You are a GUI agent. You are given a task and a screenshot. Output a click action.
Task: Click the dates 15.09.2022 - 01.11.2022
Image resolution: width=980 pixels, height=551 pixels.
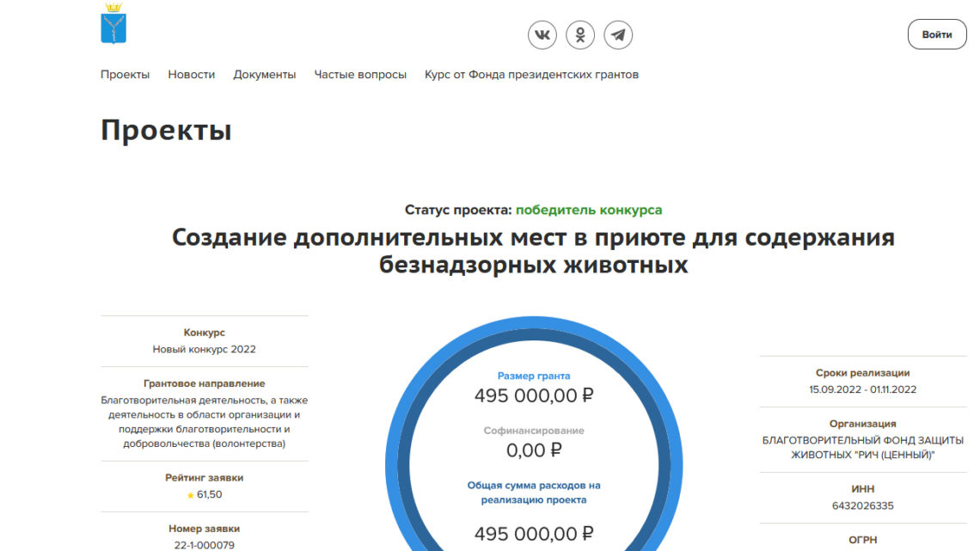tap(862, 389)
